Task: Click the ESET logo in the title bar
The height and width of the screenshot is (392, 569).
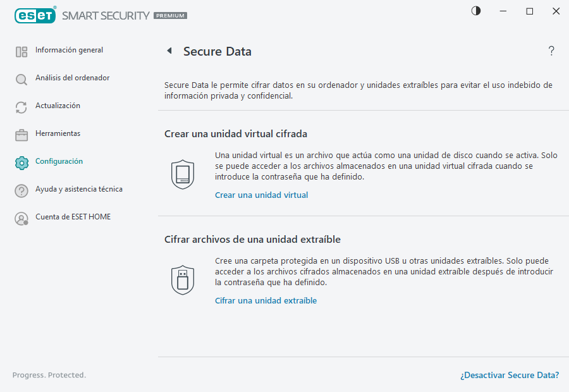Action: [x=35, y=15]
